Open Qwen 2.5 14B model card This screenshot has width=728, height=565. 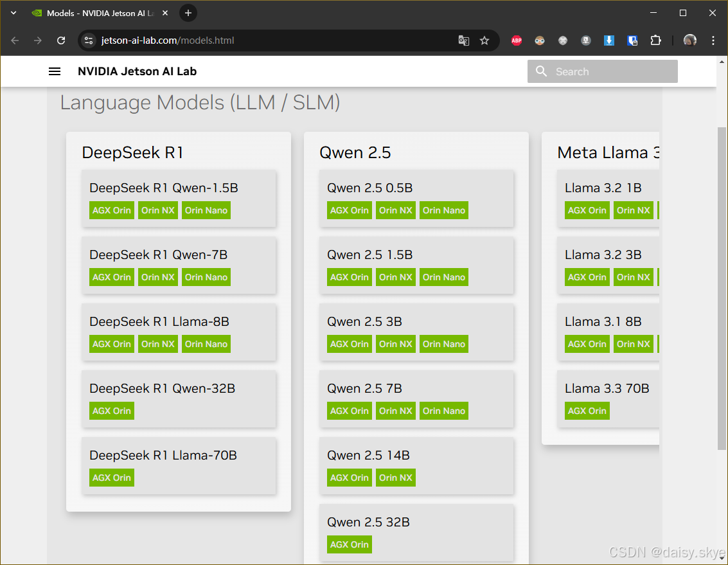tap(416, 466)
